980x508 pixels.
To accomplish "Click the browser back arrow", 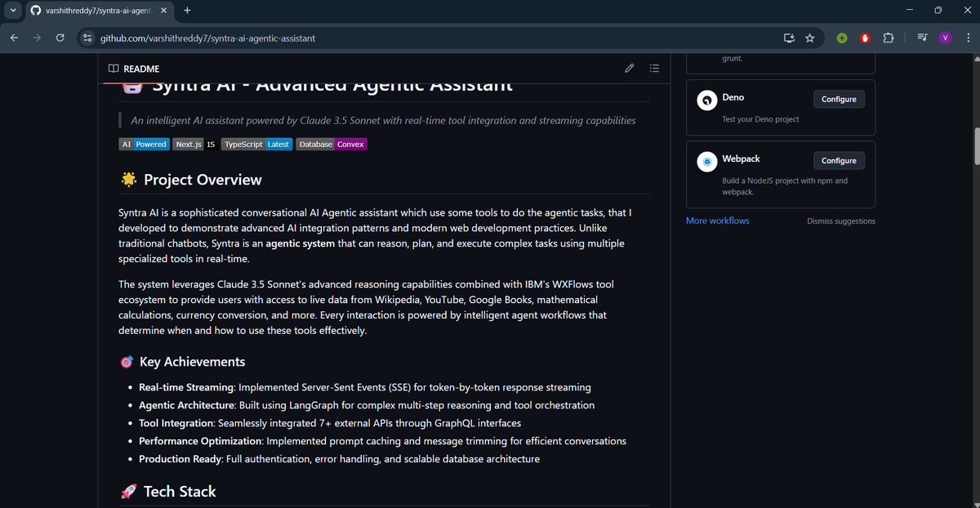I will [x=14, y=38].
